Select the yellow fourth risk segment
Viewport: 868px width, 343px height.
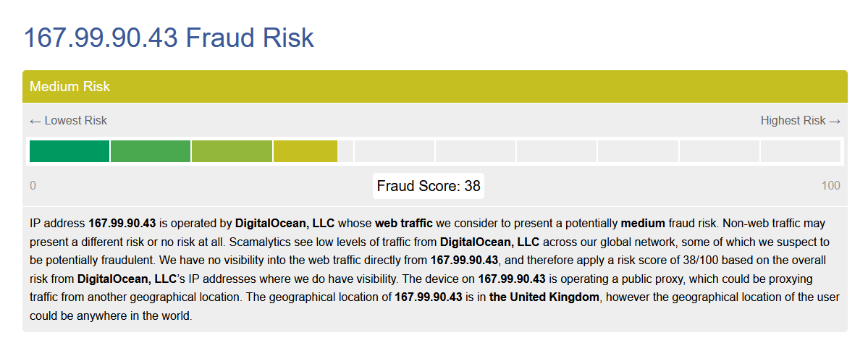click(305, 151)
